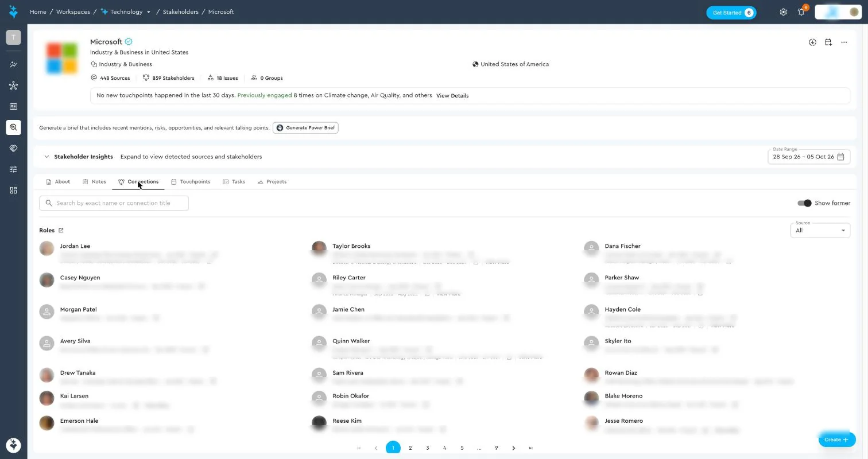Go to Stakeholders breadcrumb
Screen dimensions: 868x459
[x=180, y=12]
